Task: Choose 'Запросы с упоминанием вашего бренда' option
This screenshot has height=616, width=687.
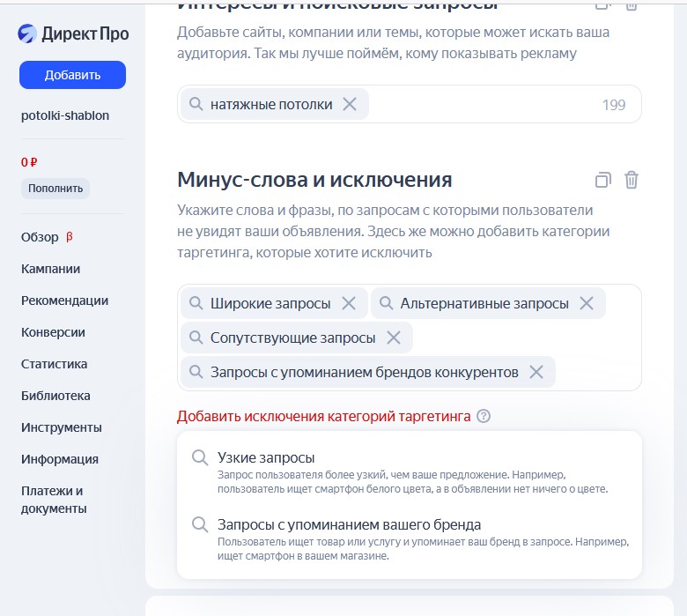Action: (349, 524)
